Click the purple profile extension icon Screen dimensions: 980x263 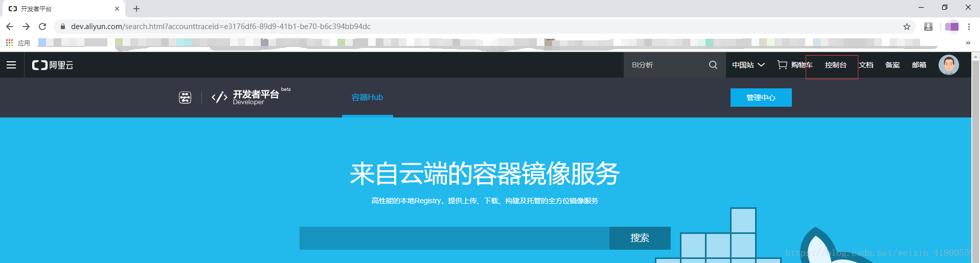pos(952,27)
